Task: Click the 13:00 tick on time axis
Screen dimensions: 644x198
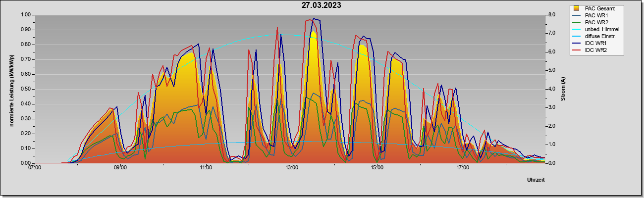Action: (292, 167)
